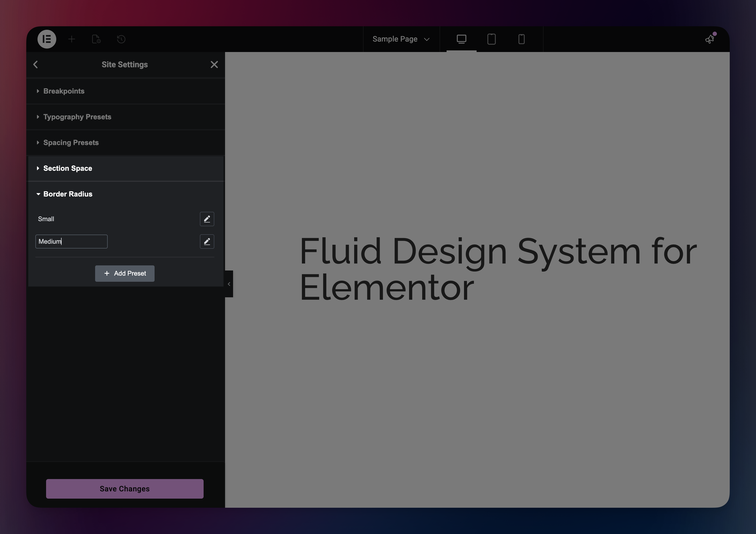Screen dimensions: 756x534
Task: Switch to tablet preview mode
Action: pos(491,39)
